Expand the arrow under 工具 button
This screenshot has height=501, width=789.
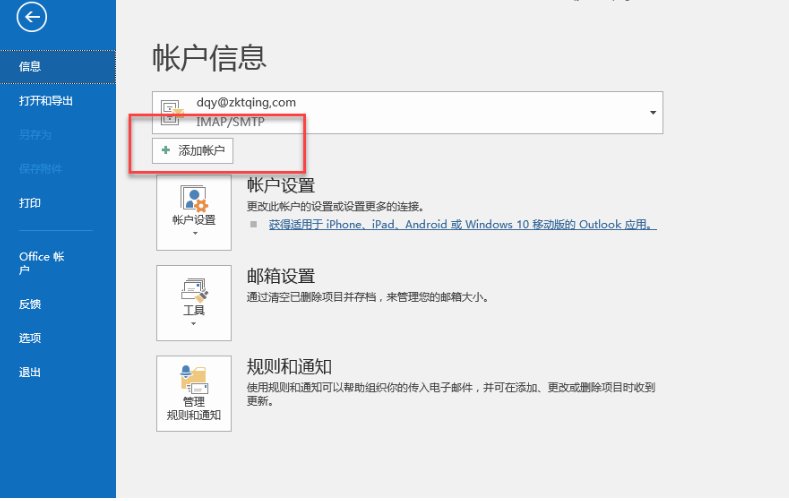(194, 324)
